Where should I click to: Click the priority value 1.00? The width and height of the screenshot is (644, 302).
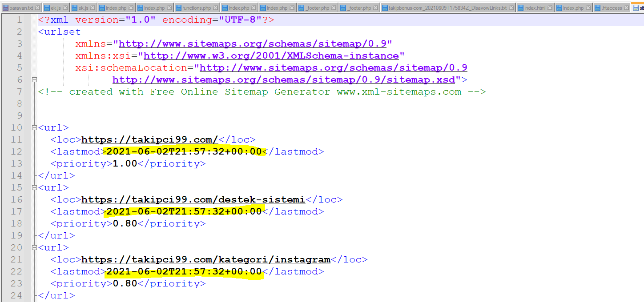[125, 163]
